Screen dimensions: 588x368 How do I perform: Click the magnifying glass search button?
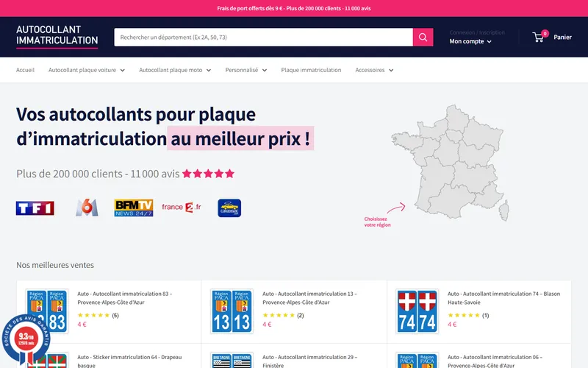click(x=423, y=38)
